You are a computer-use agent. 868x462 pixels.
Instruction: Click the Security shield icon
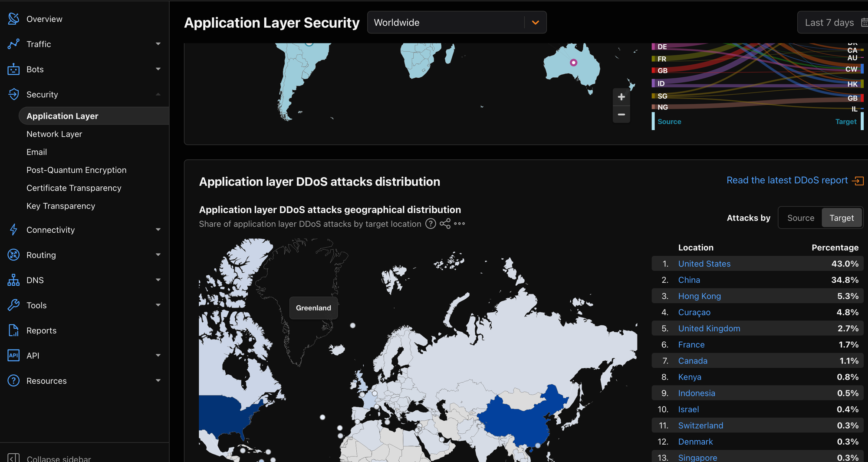(x=13, y=94)
